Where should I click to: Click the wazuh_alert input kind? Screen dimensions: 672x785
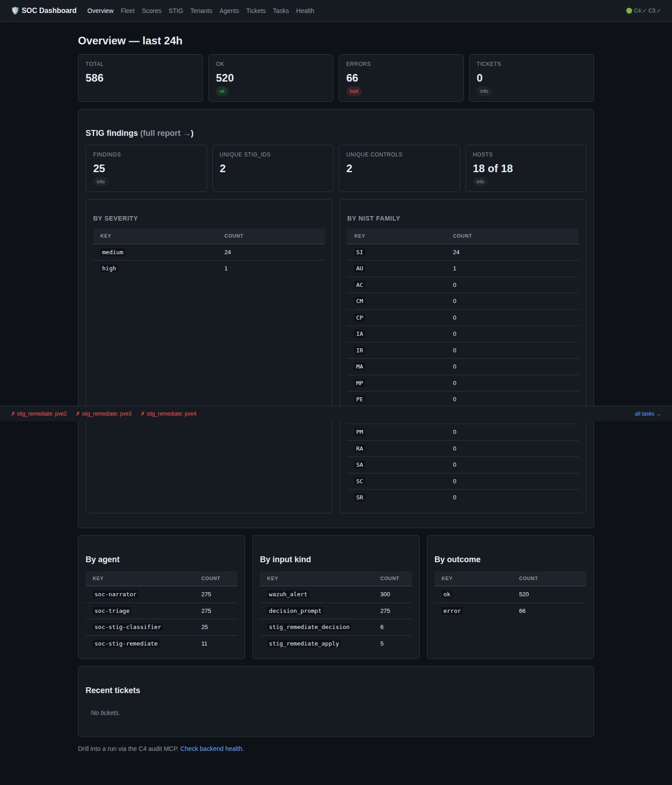288,594
